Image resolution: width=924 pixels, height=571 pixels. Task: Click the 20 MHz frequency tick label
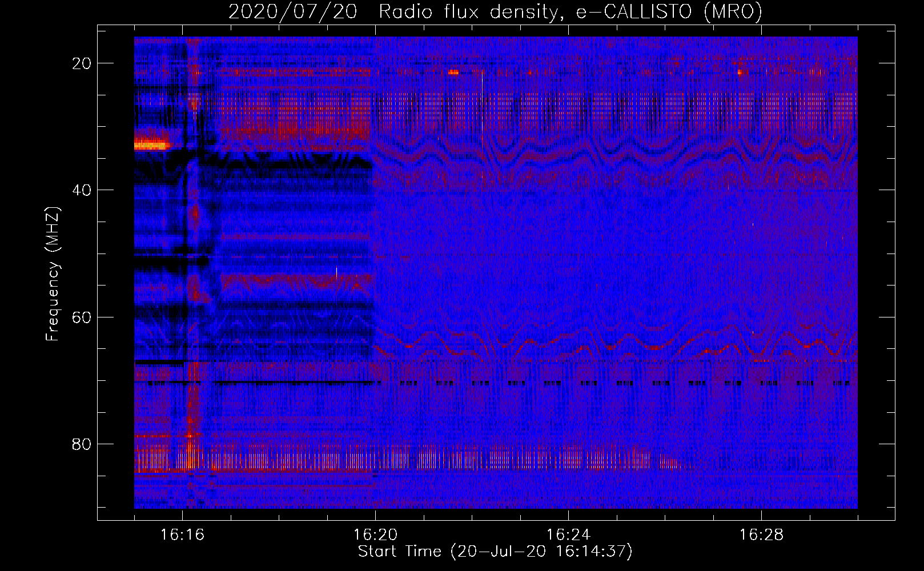[x=82, y=63]
